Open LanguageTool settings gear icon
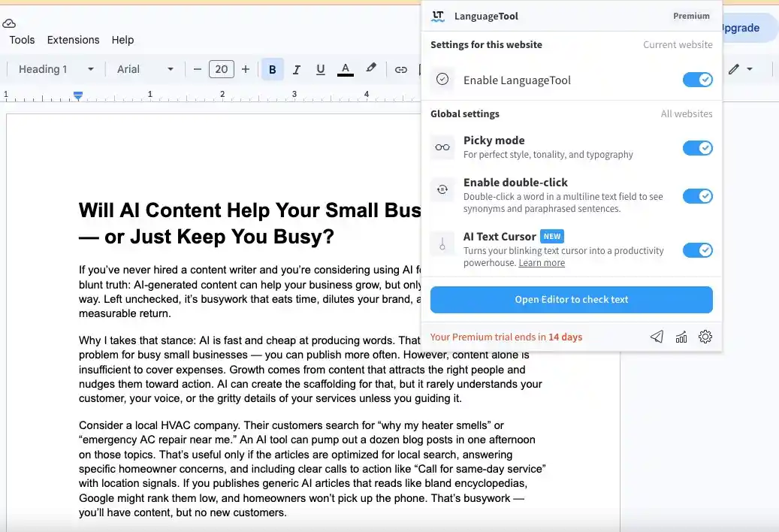The width and height of the screenshot is (779, 532). point(705,337)
